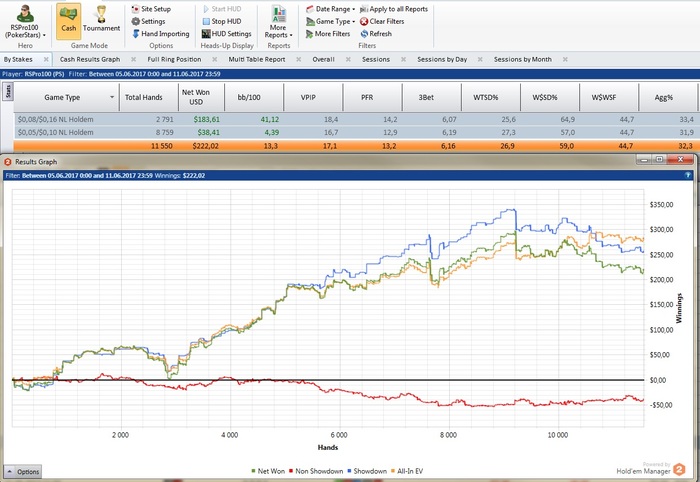700x482 pixels.
Task: Switch to Overall tab
Action: point(323,59)
